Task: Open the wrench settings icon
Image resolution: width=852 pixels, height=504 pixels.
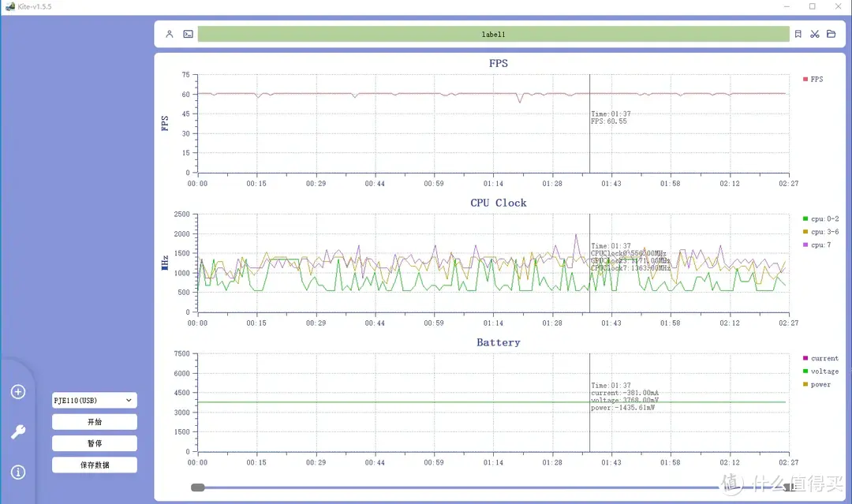Action: pos(18,431)
